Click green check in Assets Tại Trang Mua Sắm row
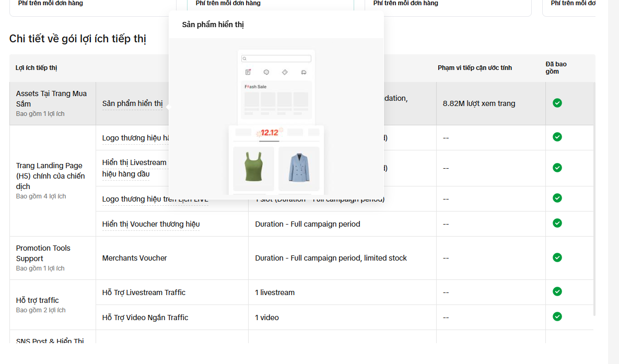 tap(557, 103)
